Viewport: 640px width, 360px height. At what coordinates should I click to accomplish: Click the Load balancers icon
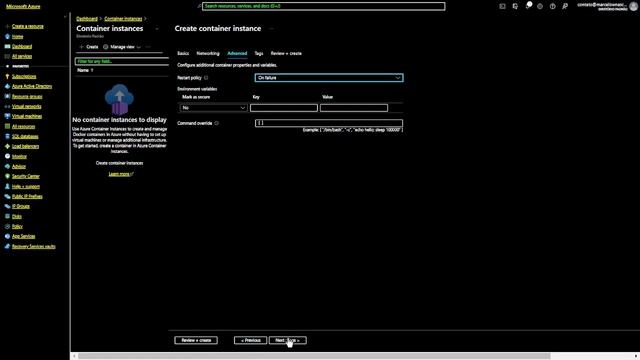(7, 146)
